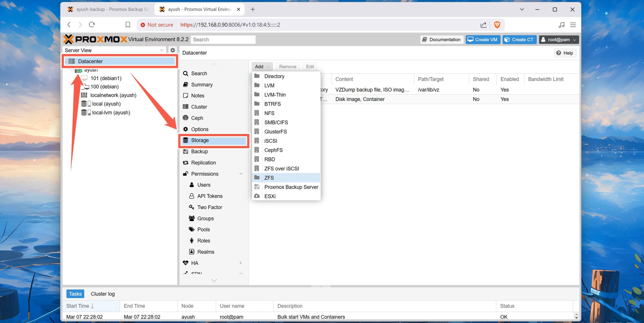Viewport: 644px width, 323px height.
Task: Click the Brave shields lion icon
Action: (x=497, y=25)
